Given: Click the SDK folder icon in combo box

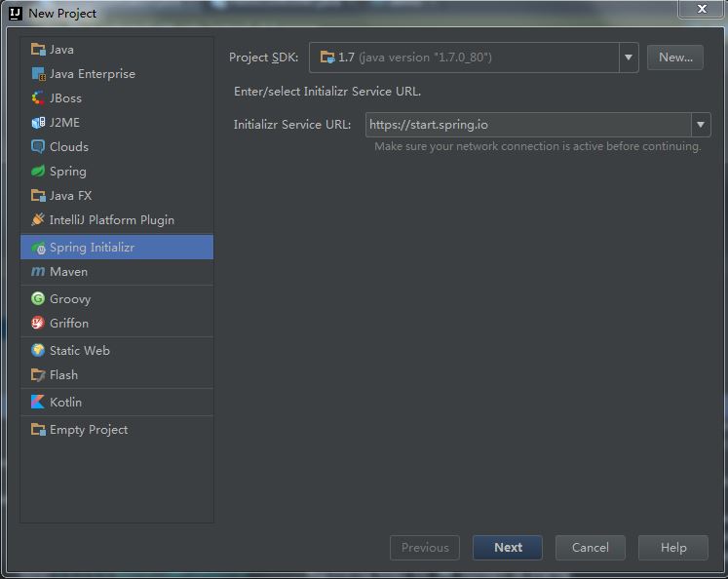Looking at the screenshot, I should (x=327, y=58).
